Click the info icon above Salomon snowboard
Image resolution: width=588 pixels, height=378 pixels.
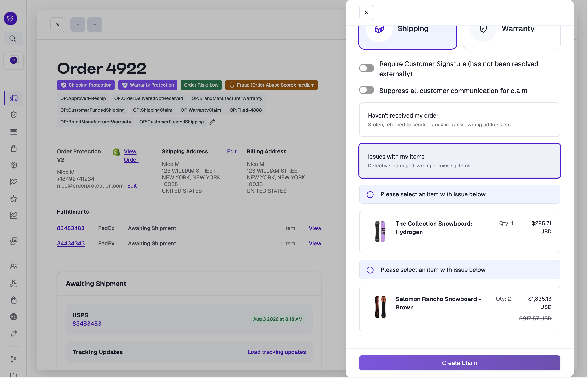coord(370,270)
